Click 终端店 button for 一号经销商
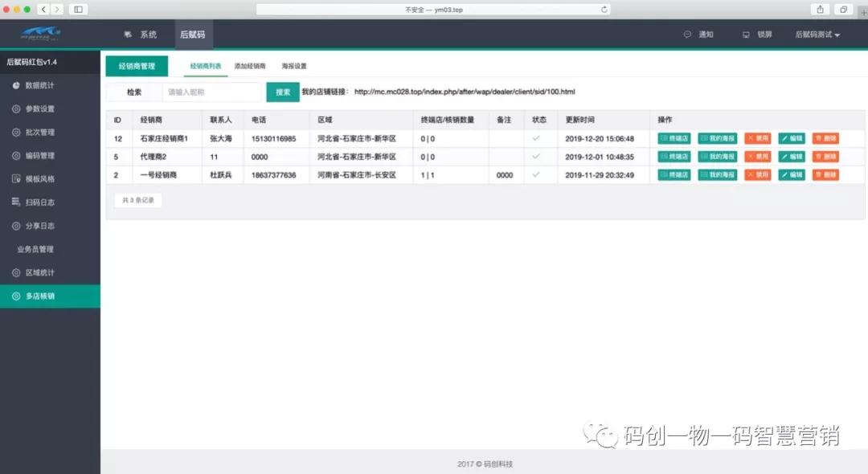868x474 pixels. point(674,175)
